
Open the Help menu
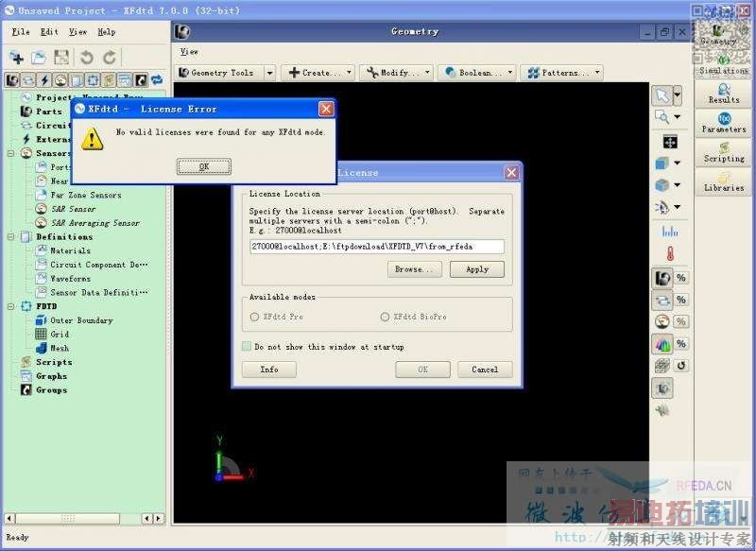(x=107, y=32)
